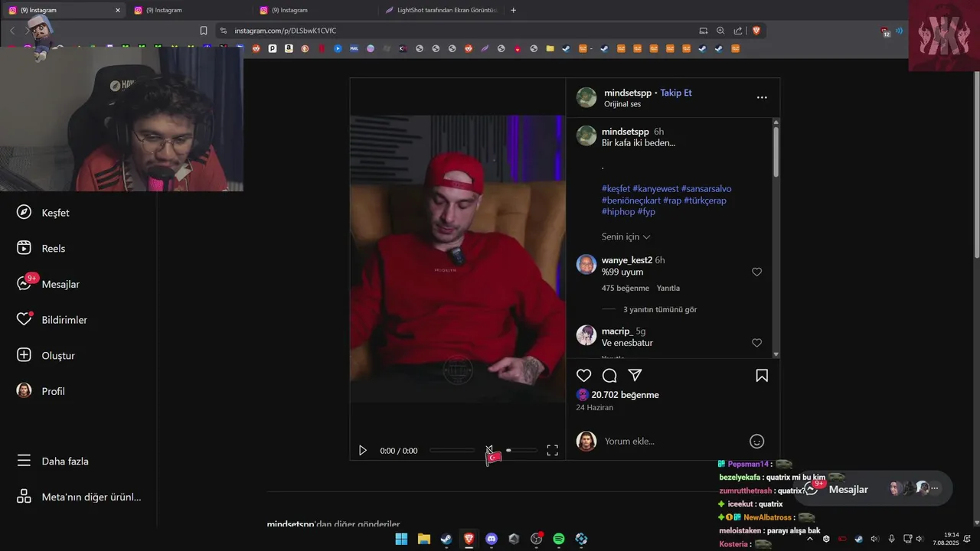The image size is (980, 551).
Task: Open the 20.702 beğenme likes list
Action: 625,395
